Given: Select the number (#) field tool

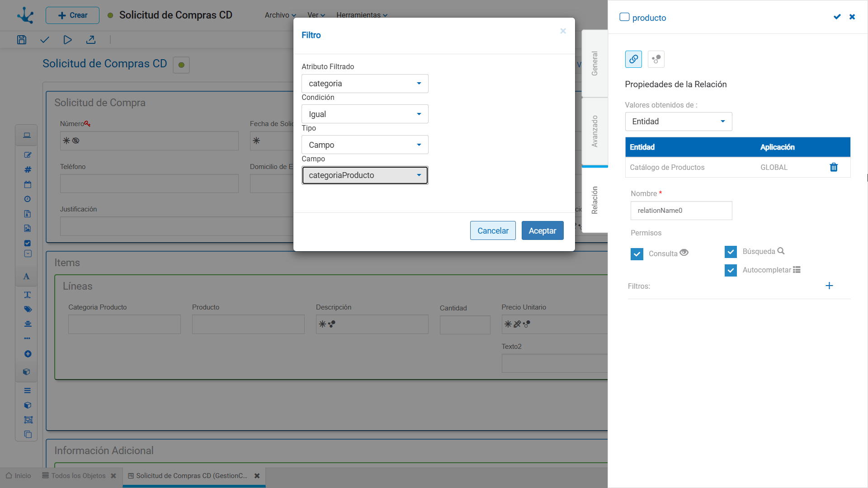Looking at the screenshot, I should pos(28,169).
